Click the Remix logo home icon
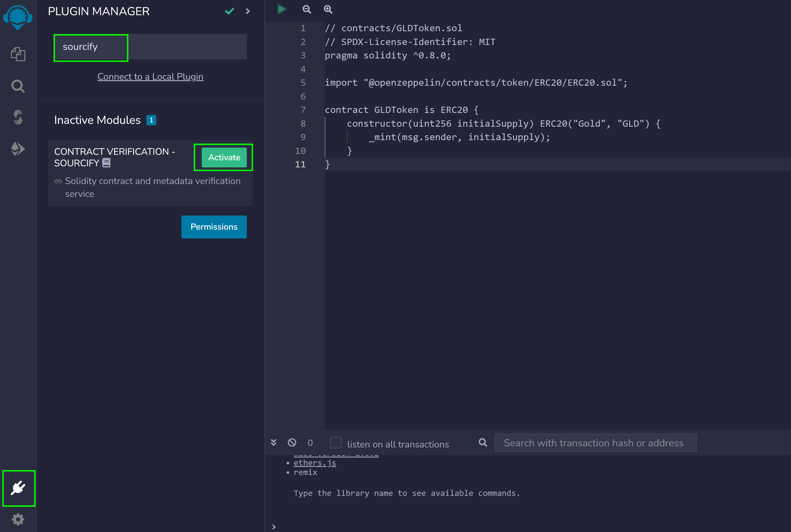This screenshot has height=532, width=791. (x=18, y=17)
